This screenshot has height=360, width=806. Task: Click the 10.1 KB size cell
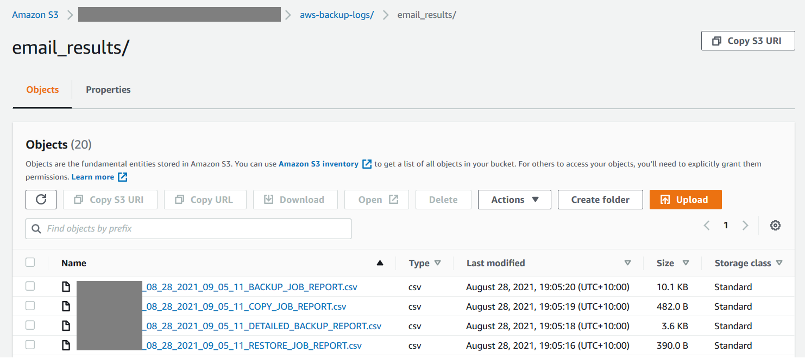point(672,287)
